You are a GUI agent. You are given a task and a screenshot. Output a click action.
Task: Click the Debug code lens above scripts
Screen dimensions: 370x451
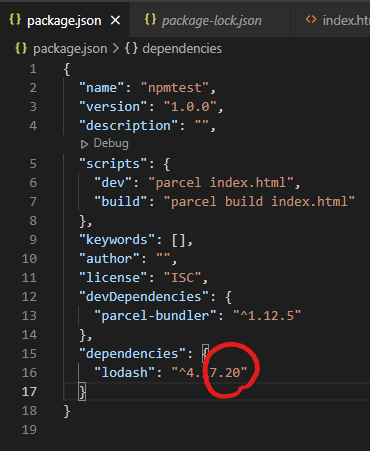tap(111, 143)
